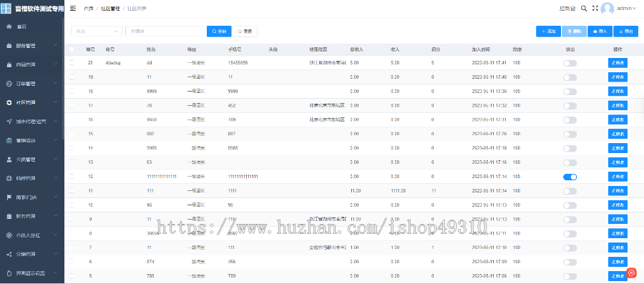
Task: Click name cell '874' in row 6
Action: 150,262
